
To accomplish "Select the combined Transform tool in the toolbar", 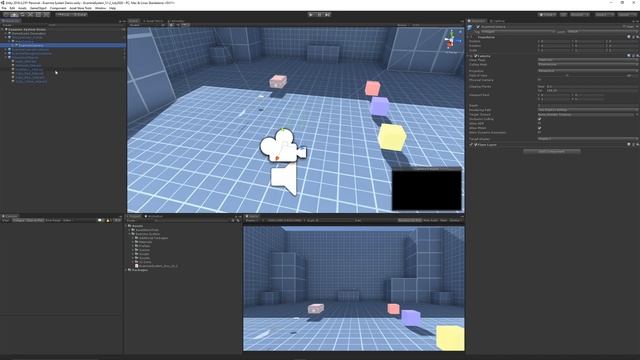I will 46,15.
